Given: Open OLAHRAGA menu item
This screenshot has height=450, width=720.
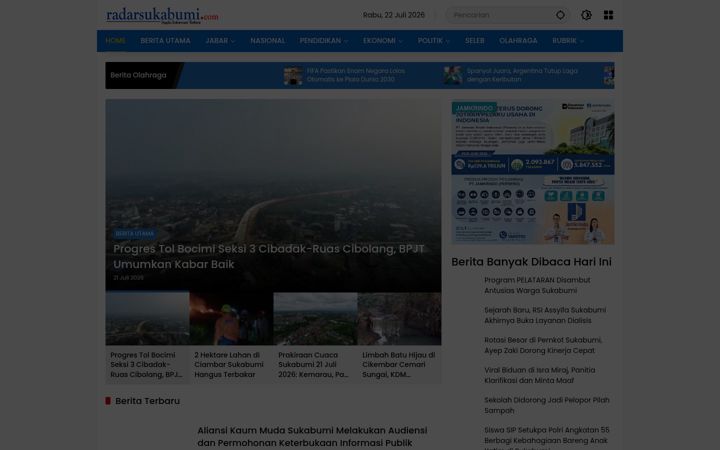Looking at the screenshot, I should tap(518, 41).
